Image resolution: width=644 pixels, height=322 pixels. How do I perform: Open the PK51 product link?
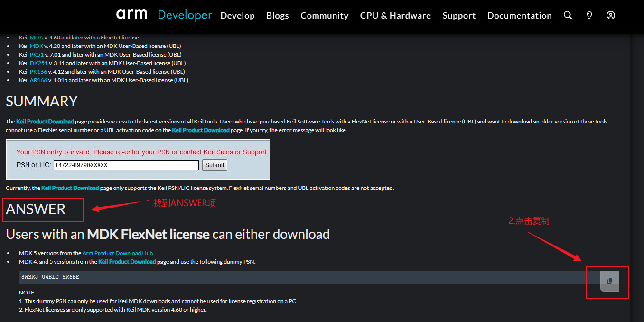point(37,55)
